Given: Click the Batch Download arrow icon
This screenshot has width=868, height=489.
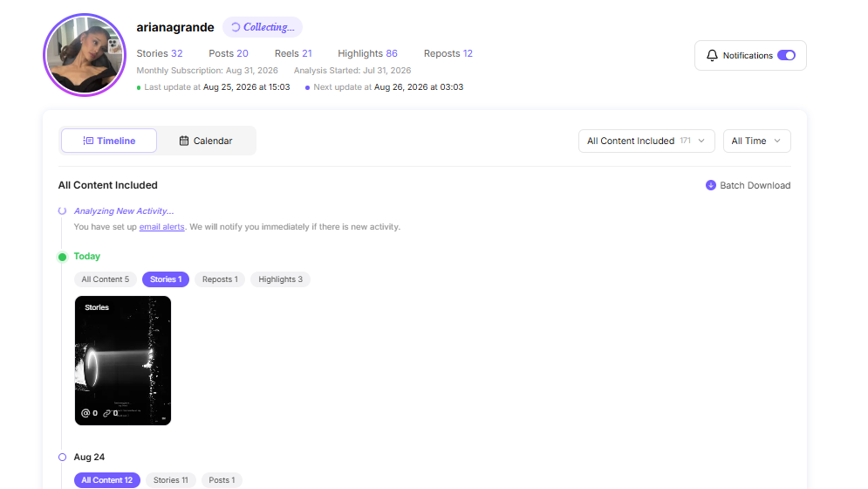Looking at the screenshot, I should [x=711, y=185].
